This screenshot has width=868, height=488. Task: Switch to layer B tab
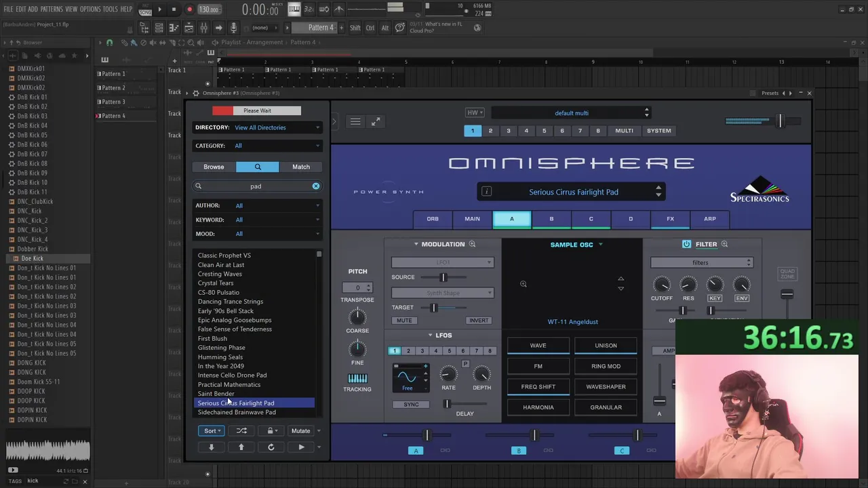click(x=551, y=219)
